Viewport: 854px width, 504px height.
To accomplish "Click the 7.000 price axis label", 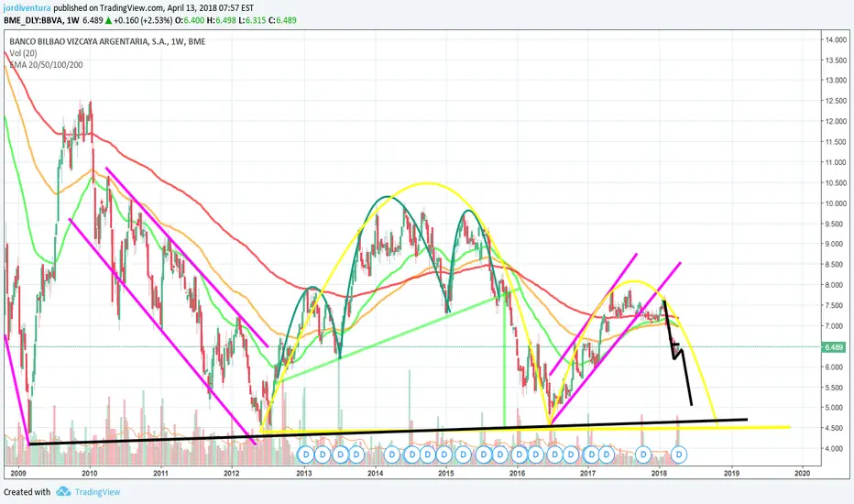I will click(836, 326).
